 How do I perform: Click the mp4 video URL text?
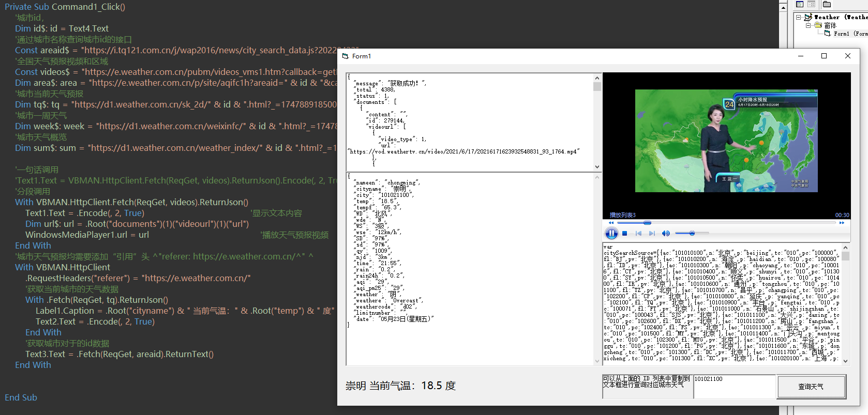click(x=464, y=151)
